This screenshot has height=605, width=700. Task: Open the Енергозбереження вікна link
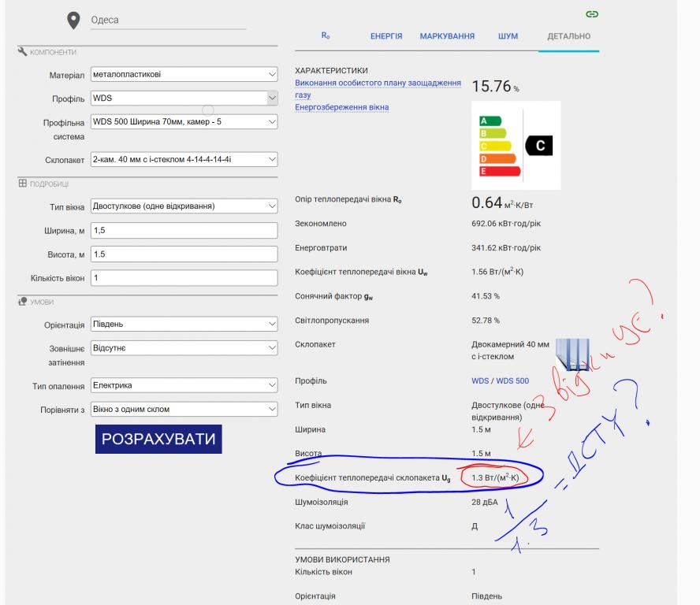341,107
